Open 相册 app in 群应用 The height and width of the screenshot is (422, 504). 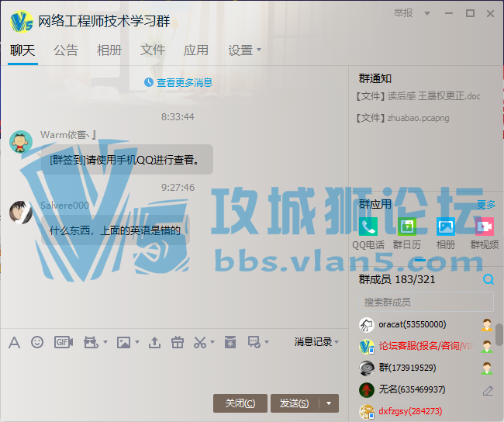pyautogui.click(x=446, y=227)
